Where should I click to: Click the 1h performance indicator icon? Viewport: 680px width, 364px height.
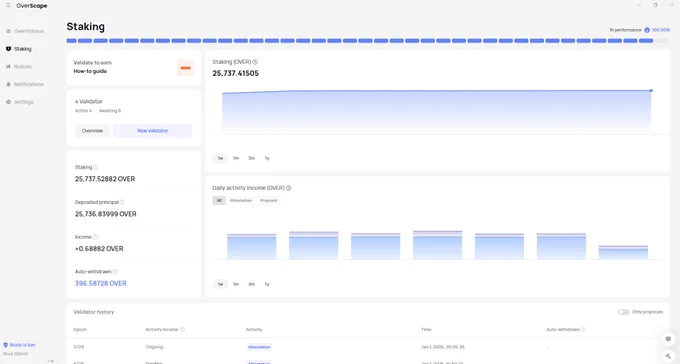tap(647, 30)
